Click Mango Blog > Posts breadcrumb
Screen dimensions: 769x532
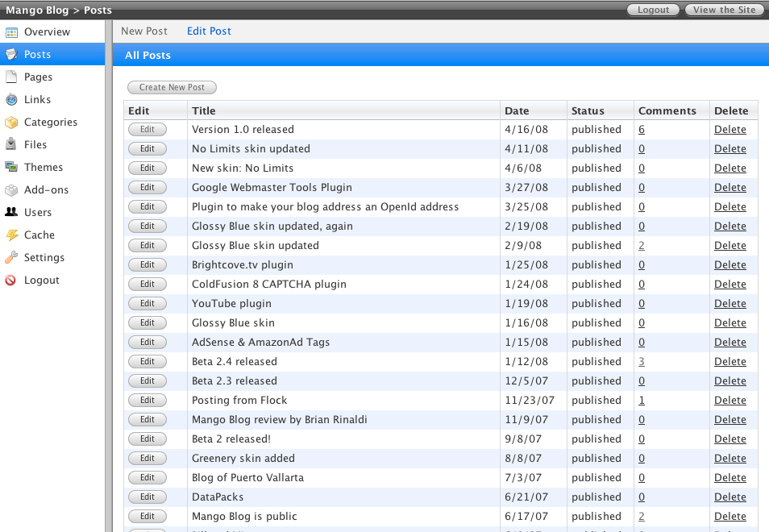pos(58,10)
